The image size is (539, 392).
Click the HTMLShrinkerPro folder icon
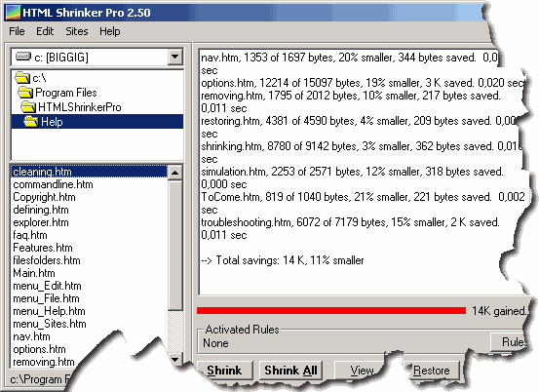(28, 107)
